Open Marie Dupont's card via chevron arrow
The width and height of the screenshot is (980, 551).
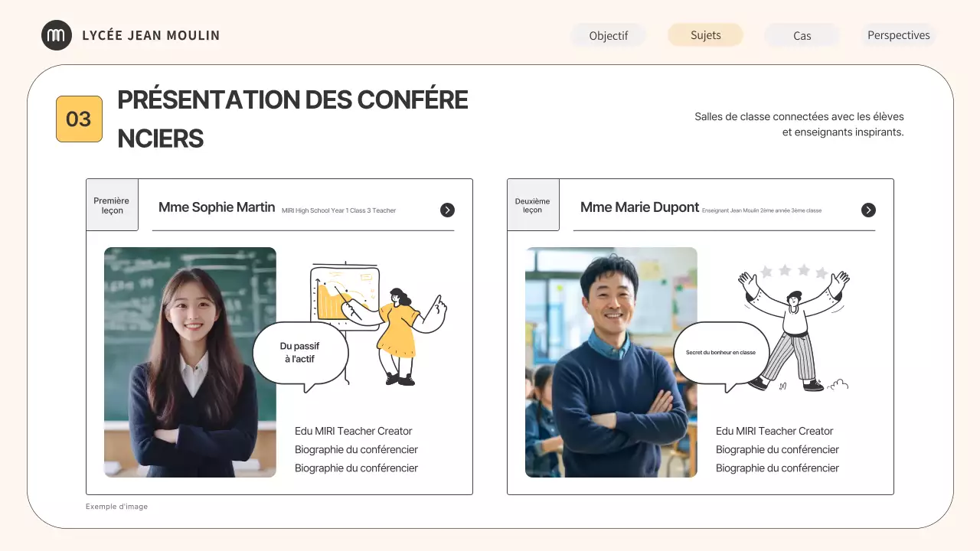pos(868,210)
